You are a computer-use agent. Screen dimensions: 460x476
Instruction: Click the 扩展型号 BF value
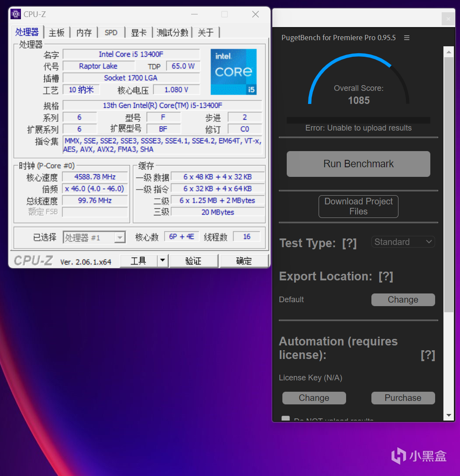coord(163,129)
